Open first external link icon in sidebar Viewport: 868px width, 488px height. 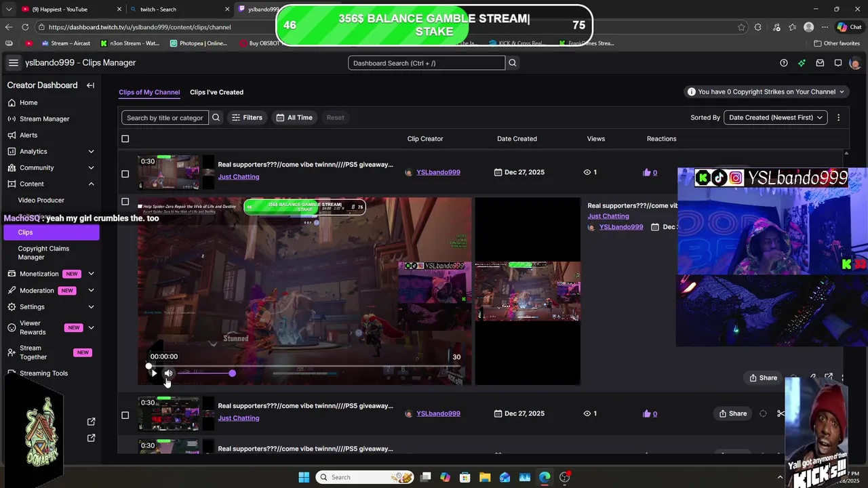coord(92,422)
